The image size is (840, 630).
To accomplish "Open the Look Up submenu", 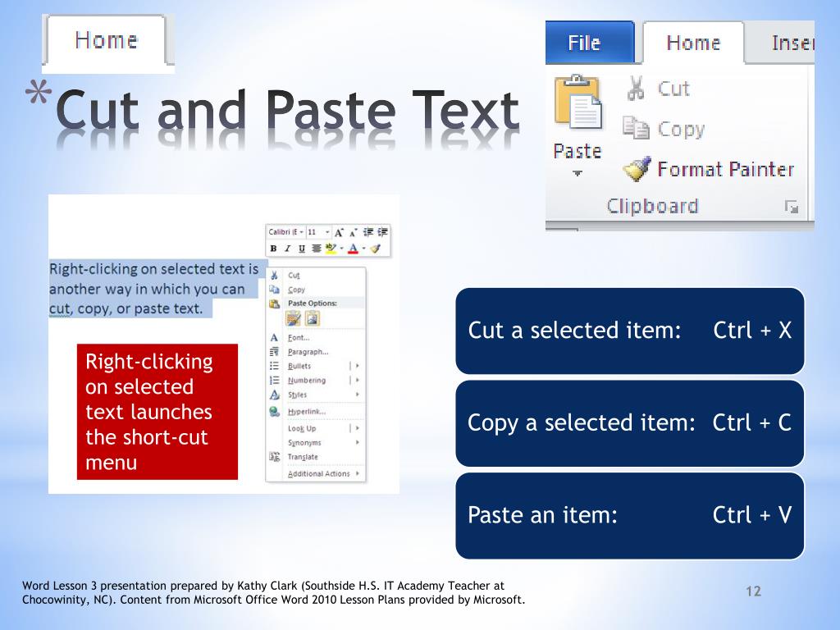I will click(x=316, y=428).
